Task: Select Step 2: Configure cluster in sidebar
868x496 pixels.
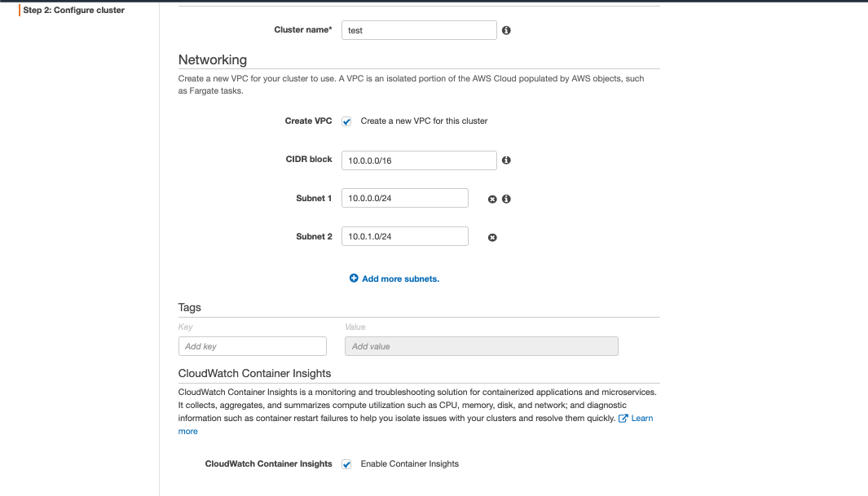Action: coord(73,10)
